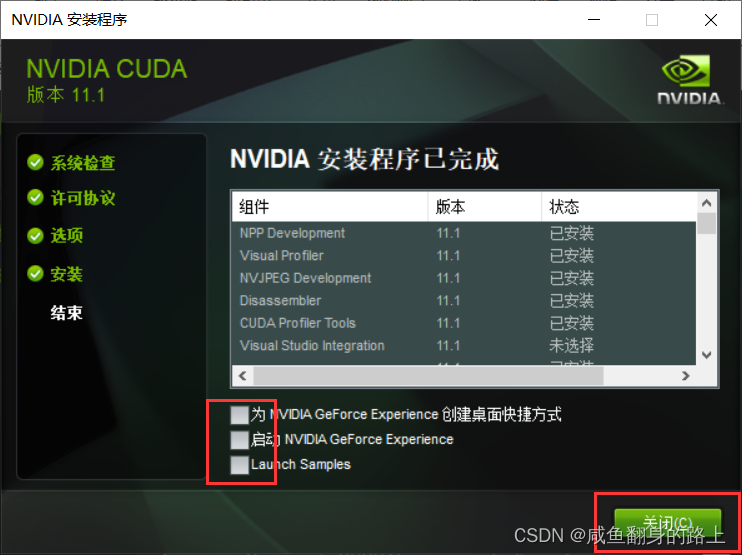Image resolution: width=742 pixels, height=555 pixels.
Task: Select the NPP Development row
Action: click(x=464, y=233)
